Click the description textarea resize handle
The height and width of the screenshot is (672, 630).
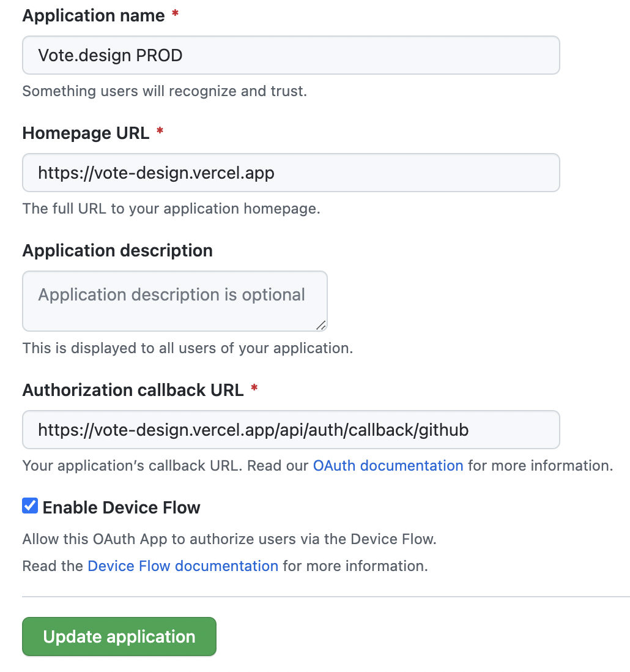(x=321, y=325)
